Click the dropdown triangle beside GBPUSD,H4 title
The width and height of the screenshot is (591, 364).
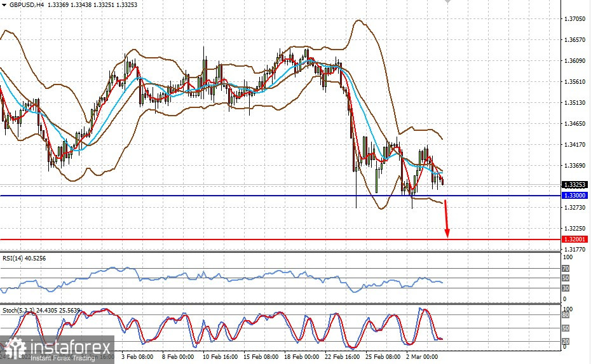coord(4,5)
